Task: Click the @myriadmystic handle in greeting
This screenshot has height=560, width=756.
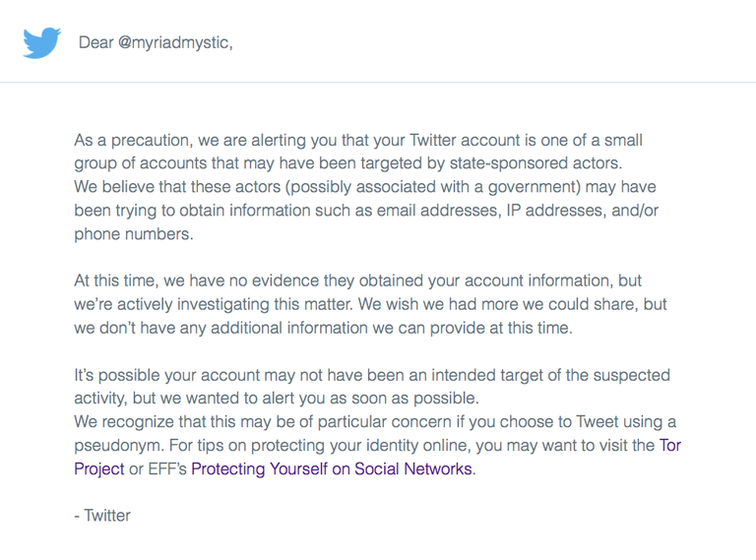Action: (174, 42)
